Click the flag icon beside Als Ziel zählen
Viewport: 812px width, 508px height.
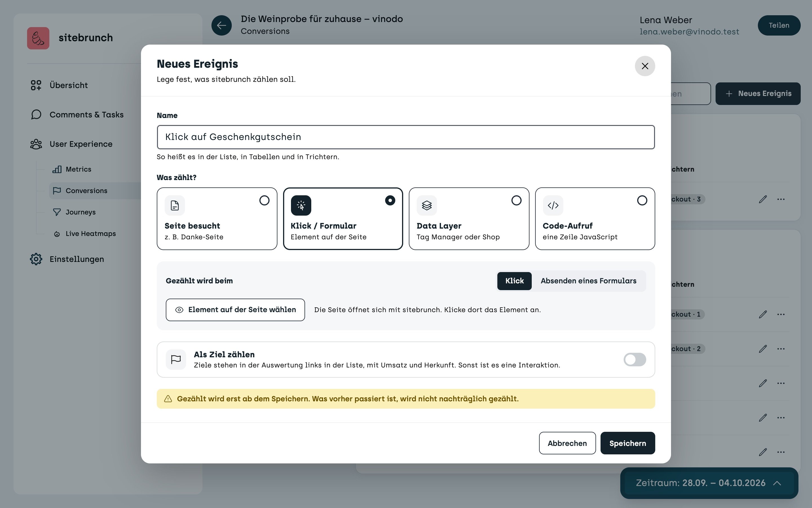[176, 360]
